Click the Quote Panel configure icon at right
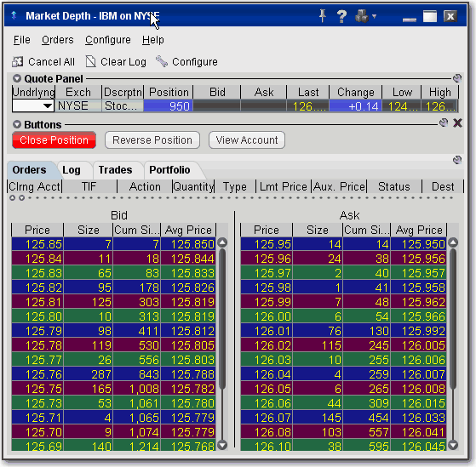 [x=457, y=78]
